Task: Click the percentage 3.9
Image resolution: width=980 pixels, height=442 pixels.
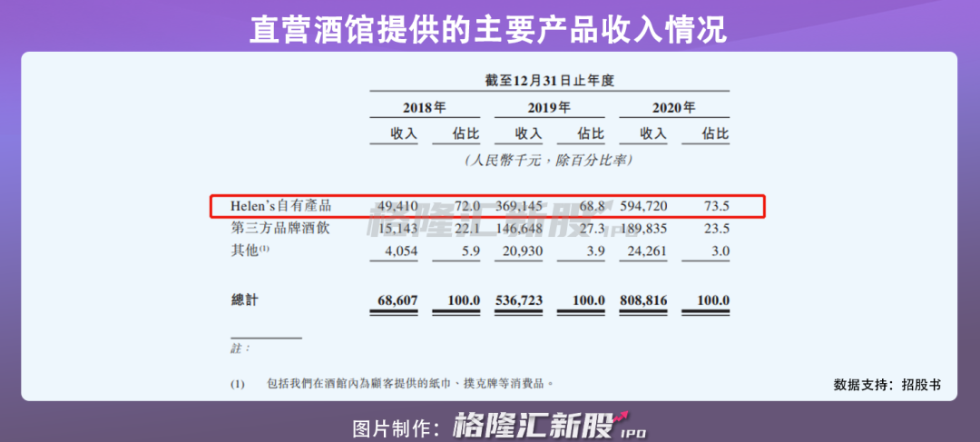Action: coord(595,251)
